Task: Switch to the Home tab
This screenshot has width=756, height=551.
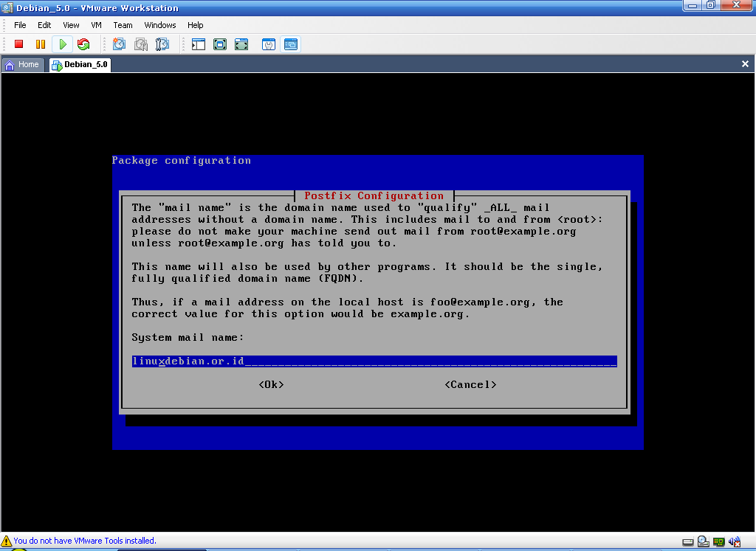Action: tap(23, 64)
